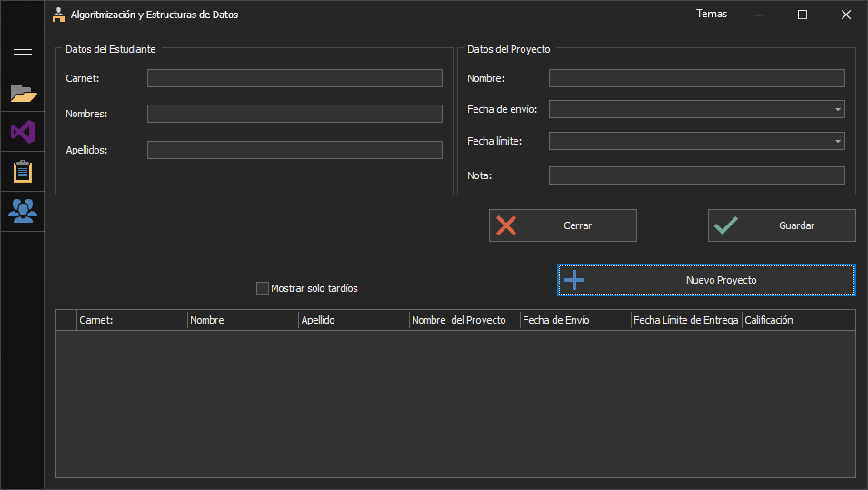Click the open folder sidebar icon

click(23, 93)
